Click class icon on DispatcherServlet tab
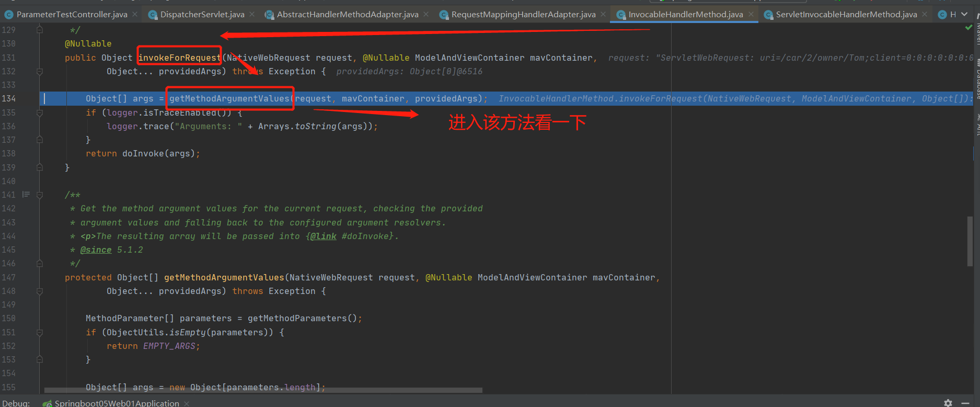Screen dimensions: 980x407 click(x=153, y=15)
